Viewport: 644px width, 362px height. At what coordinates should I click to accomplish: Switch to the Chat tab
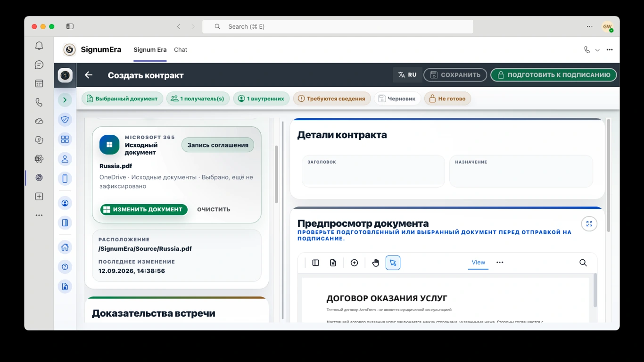(181, 50)
